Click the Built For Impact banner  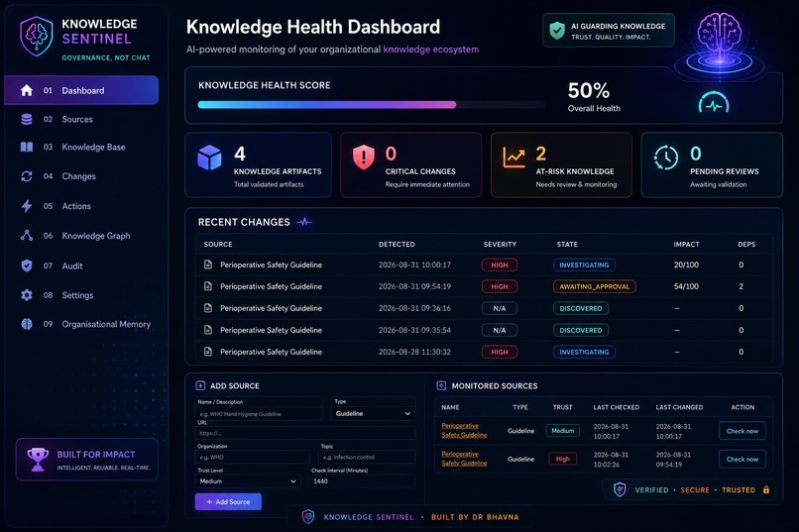[x=87, y=460]
